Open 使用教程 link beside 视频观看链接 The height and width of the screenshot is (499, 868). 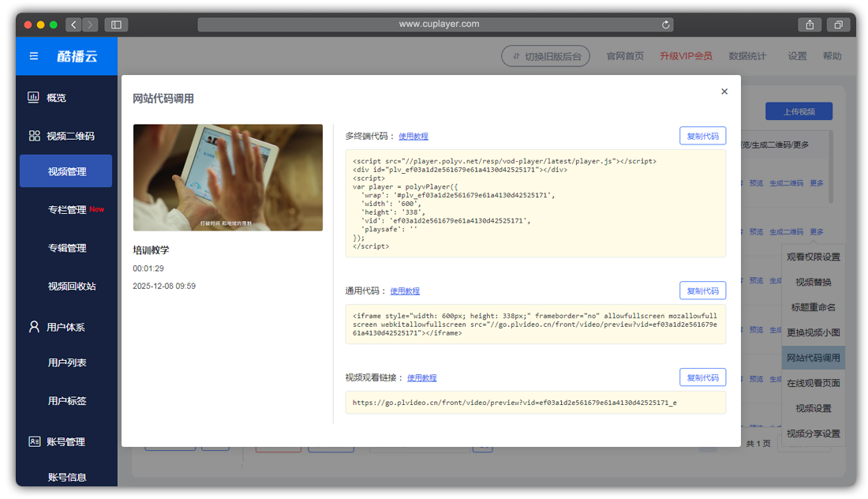tap(422, 377)
